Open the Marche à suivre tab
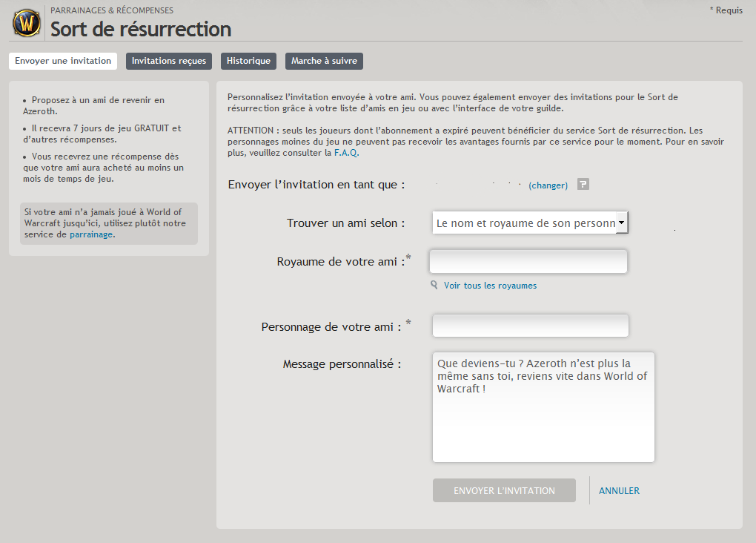The width and height of the screenshot is (756, 543). point(324,61)
